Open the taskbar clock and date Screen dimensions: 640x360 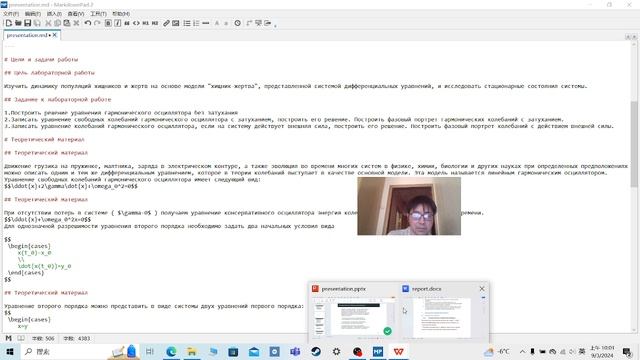pos(602,351)
